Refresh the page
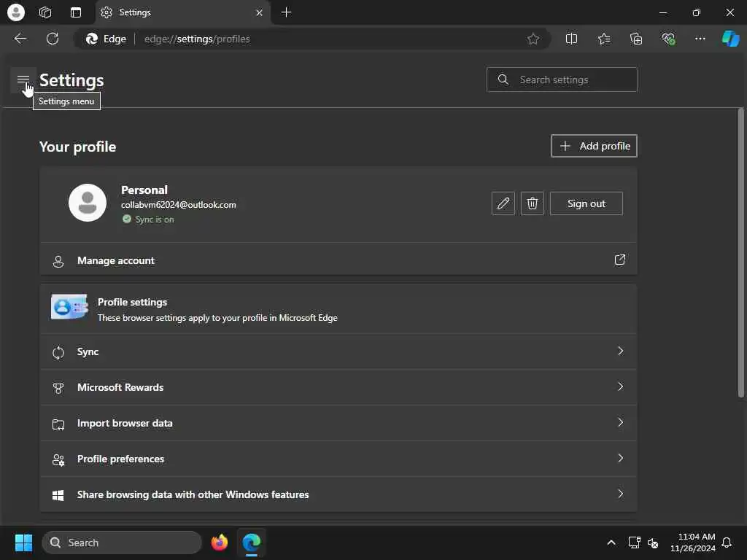 (x=53, y=39)
